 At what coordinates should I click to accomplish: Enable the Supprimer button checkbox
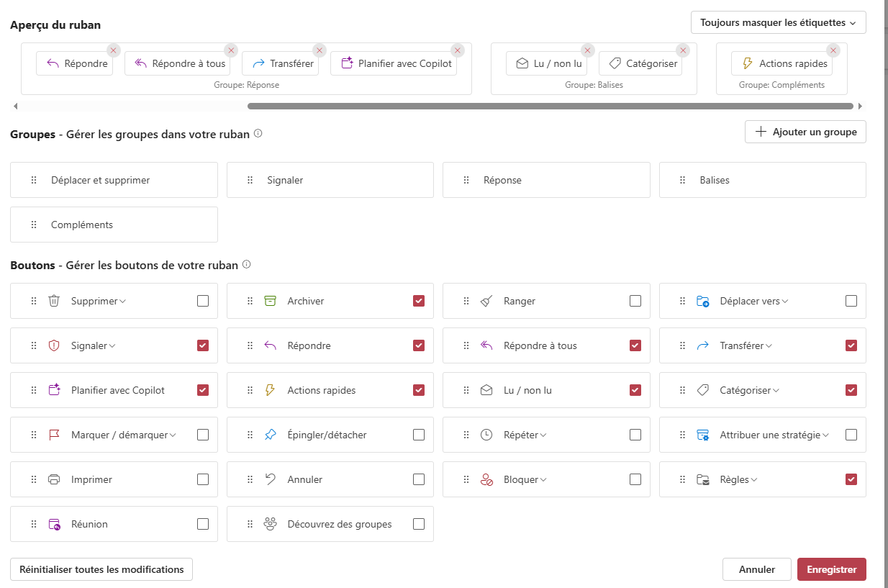203,301
